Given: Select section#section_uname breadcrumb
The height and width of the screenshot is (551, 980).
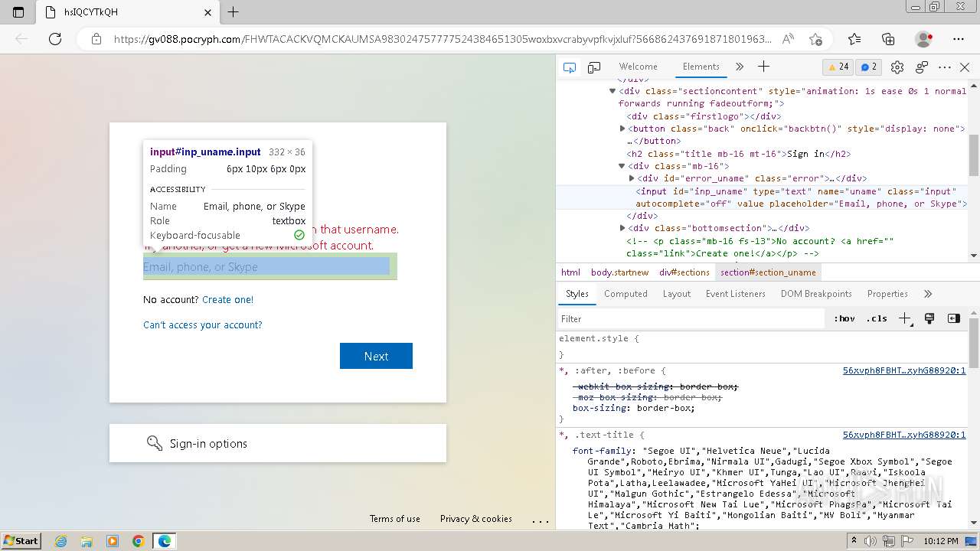Looking at the screenshot, I should coord(768,272).
